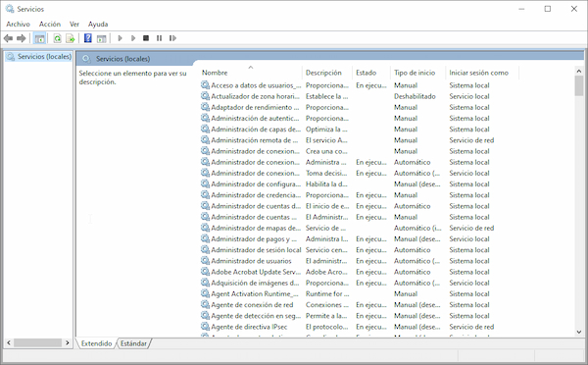Select the Administrador de cuentas d... service name
The image size is (588, 365).
click(x=256, y=206)
